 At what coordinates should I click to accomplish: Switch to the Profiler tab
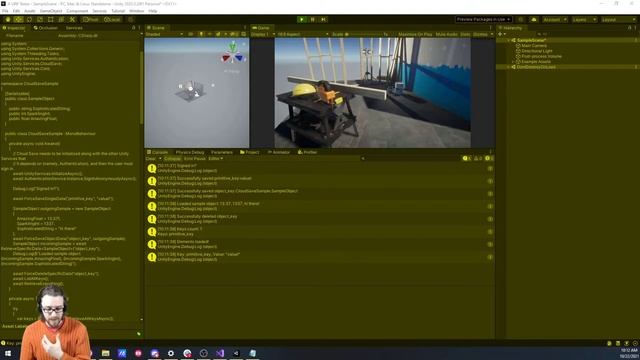(307, 152)
